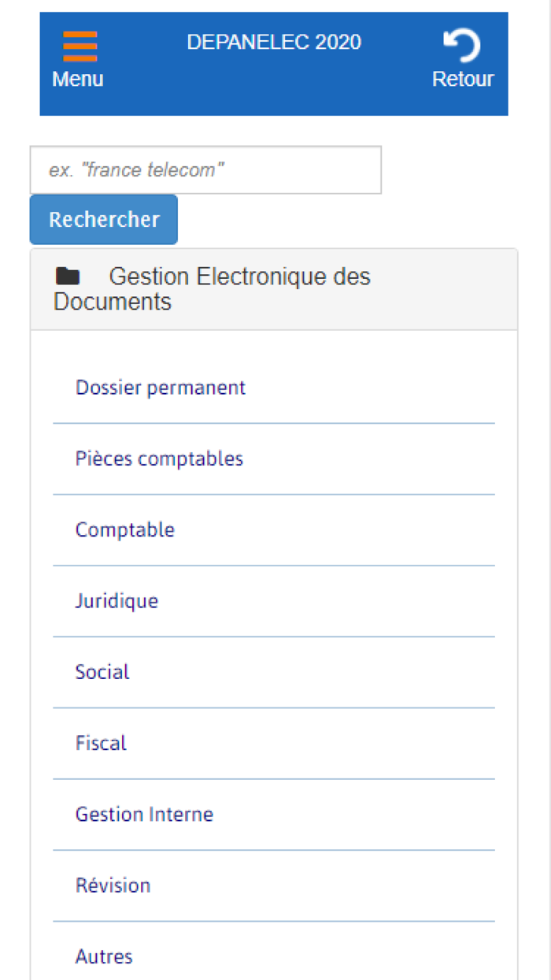Select Gestion Interne from the list
Viewport: 551px width, 980px height.
click(144, 814)
